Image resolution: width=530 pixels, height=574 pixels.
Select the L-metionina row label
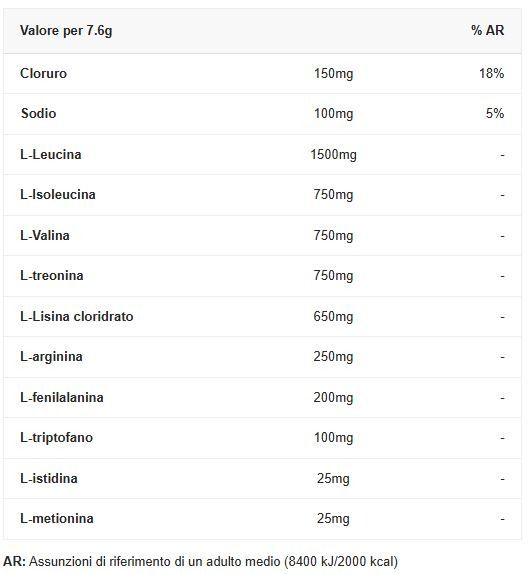click(x=57, y=518)
